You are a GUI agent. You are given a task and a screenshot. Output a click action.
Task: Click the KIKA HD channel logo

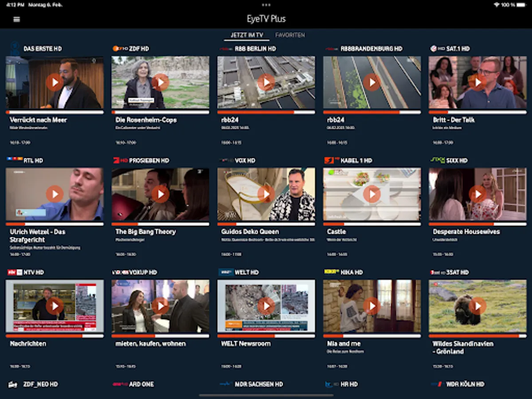pos(332,271)
